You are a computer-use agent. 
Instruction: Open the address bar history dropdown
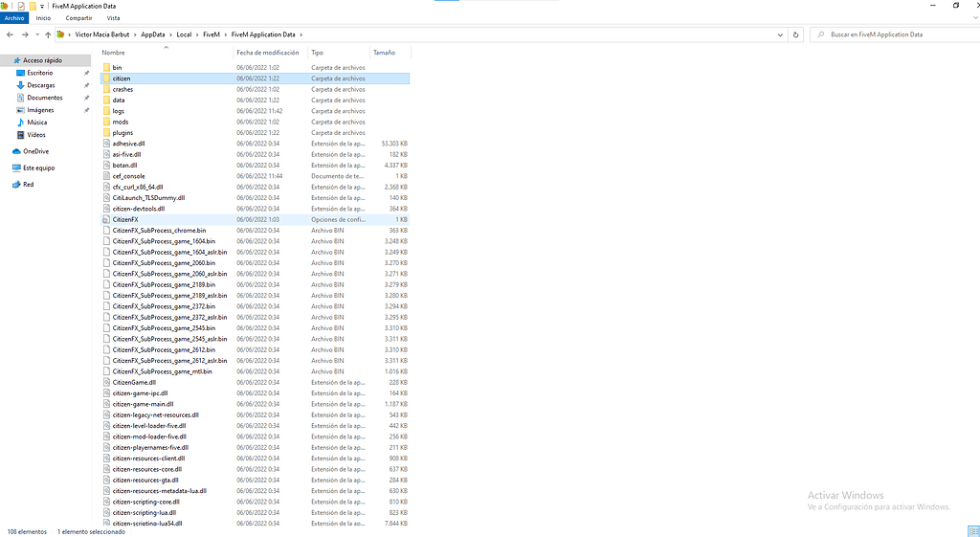782,34
